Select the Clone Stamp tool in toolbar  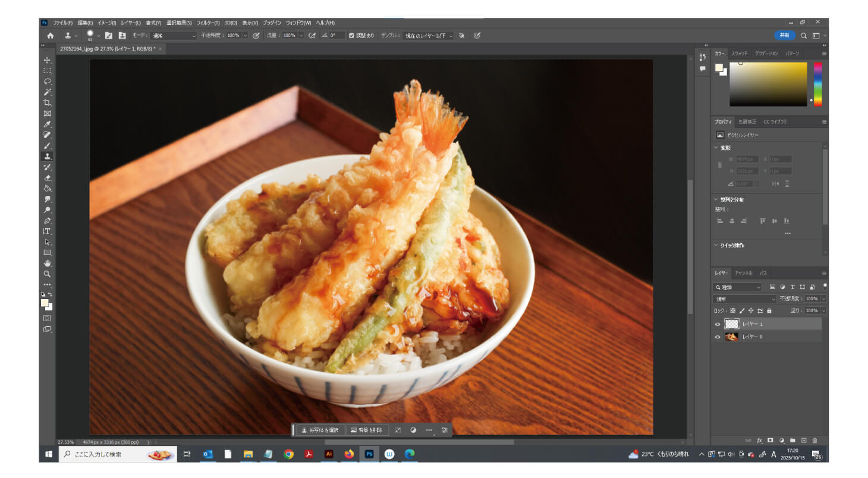tap(47, 156)
